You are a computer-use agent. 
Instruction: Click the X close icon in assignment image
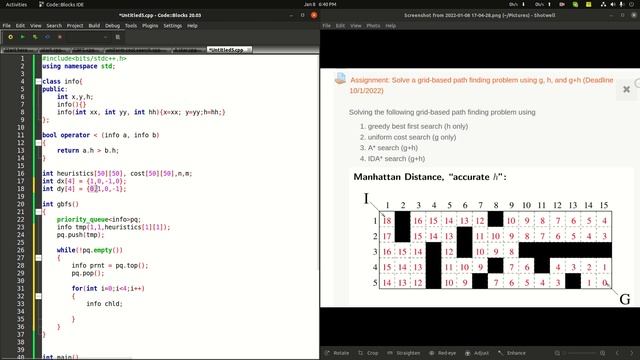627,89
